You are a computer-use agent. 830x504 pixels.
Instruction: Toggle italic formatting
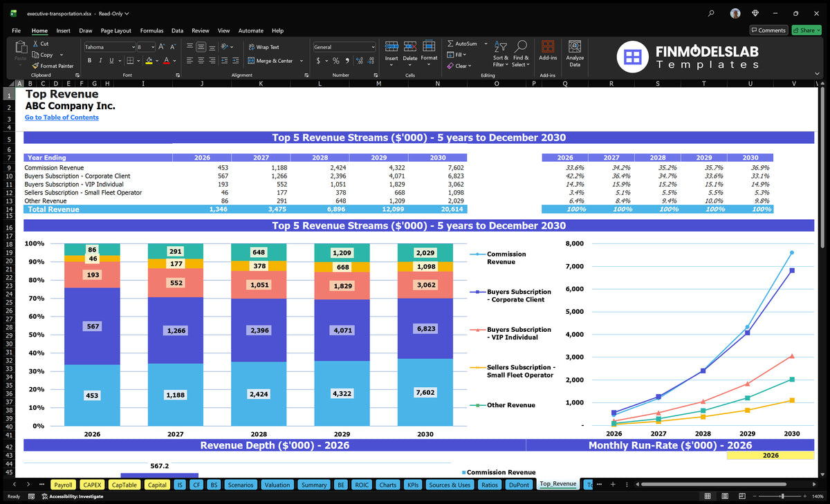(100, 61)
